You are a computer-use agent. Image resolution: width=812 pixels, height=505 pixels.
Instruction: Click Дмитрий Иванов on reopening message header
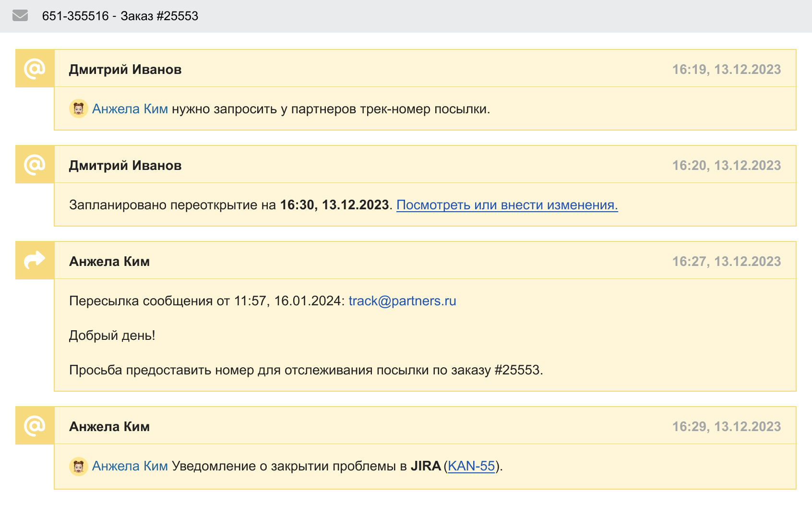click(x=125, y=166)
